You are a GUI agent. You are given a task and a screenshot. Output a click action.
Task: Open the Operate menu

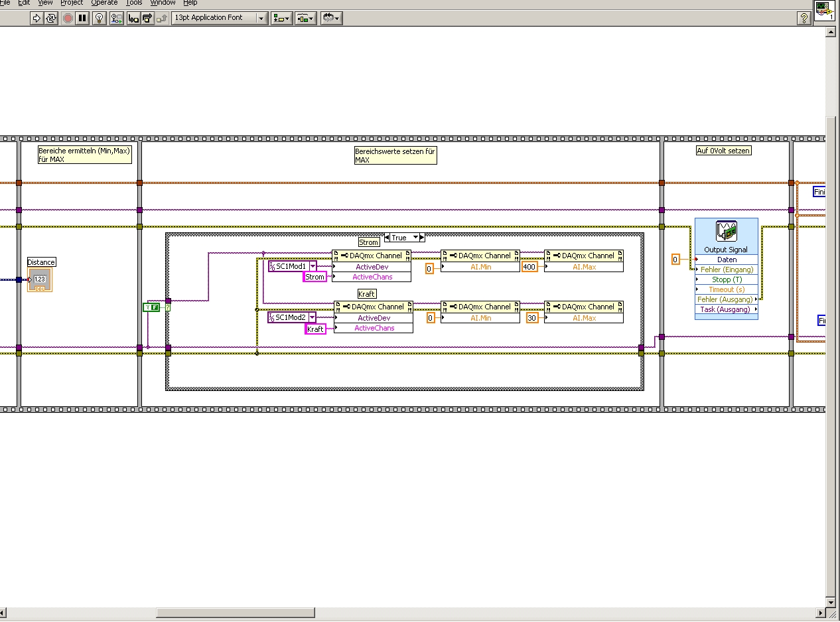tap(104, 3)
